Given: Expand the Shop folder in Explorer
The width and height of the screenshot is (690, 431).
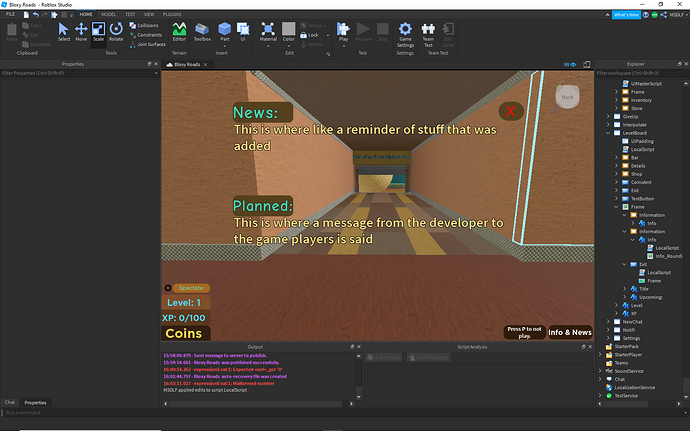Looking at the screenshot, I should 616,174.
